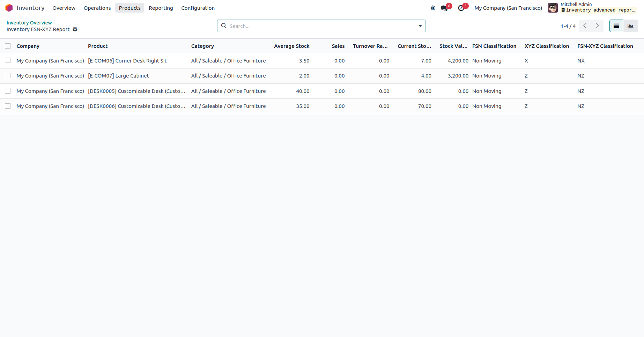
Task: Click into the Search input field
Action: click(321, 26)
